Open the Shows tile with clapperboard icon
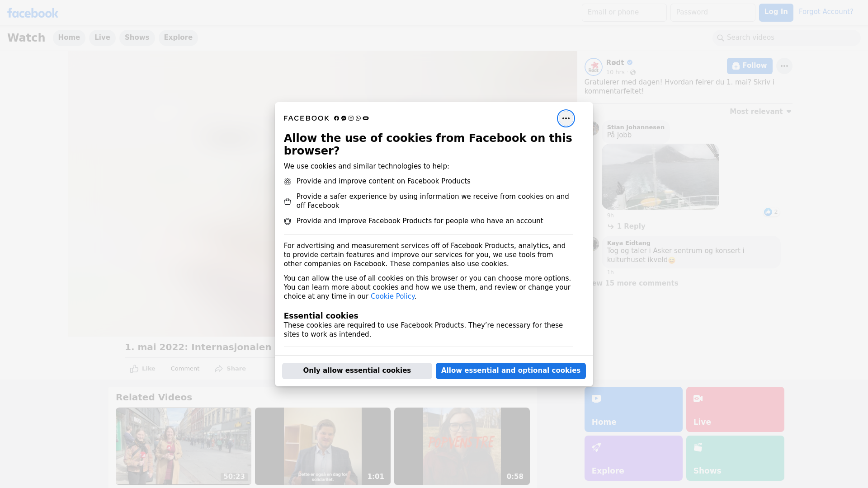 point(735,458)
